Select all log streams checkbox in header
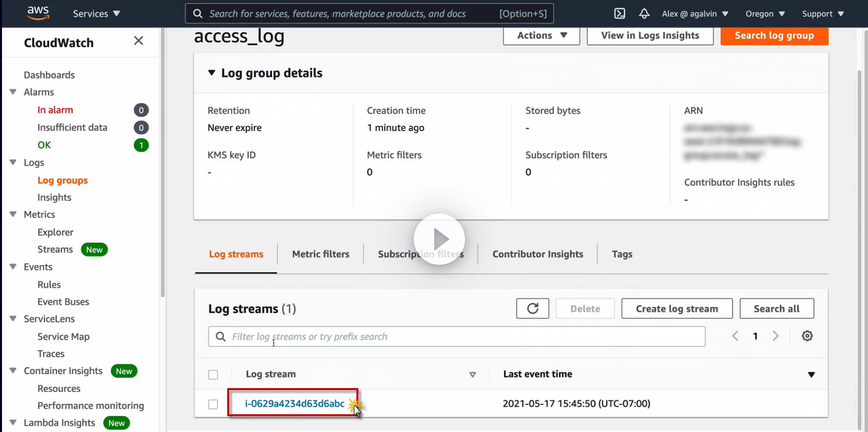 213,375
